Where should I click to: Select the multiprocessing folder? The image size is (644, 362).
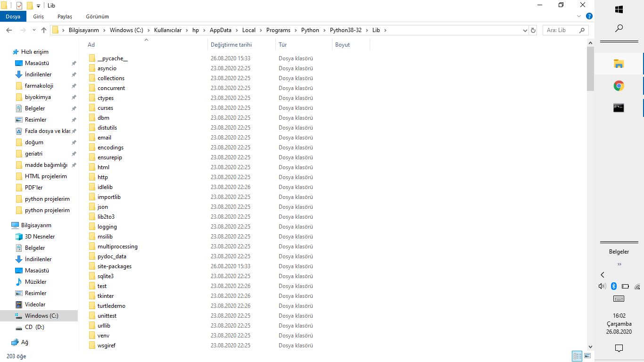pos(117,247)
